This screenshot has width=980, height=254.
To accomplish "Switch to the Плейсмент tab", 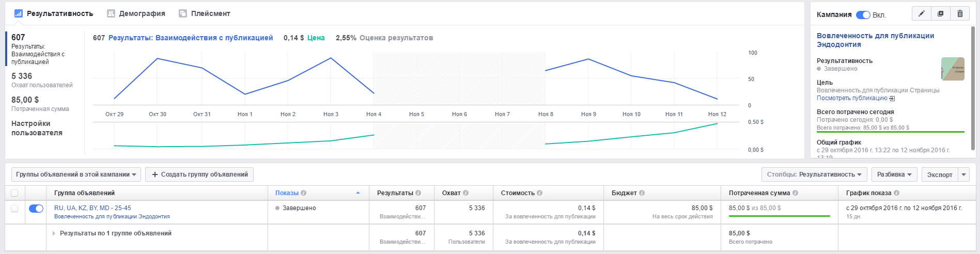I will point(205,13).
